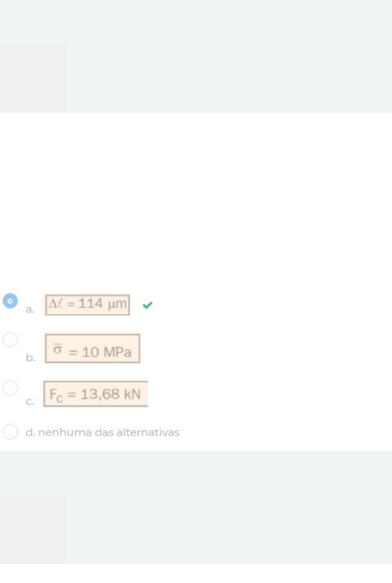Select radio for nenhuma das alternativas

[10, 432]
